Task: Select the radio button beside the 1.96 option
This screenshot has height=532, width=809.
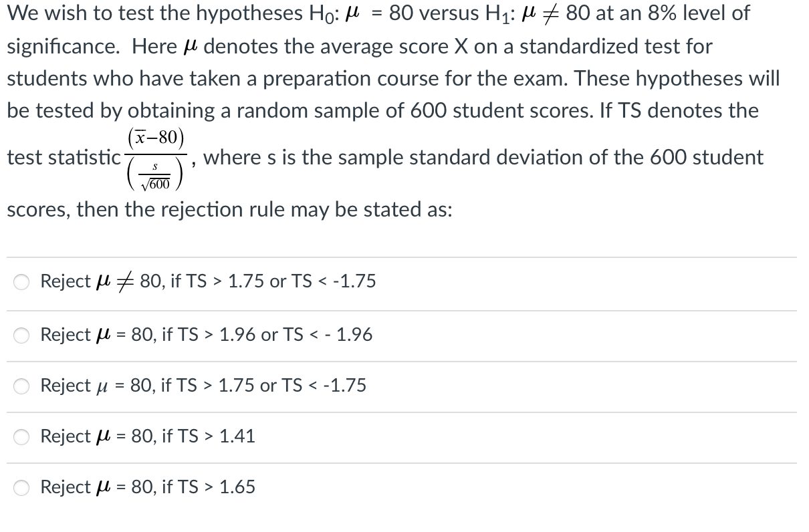Action: [x=21, y=335]
